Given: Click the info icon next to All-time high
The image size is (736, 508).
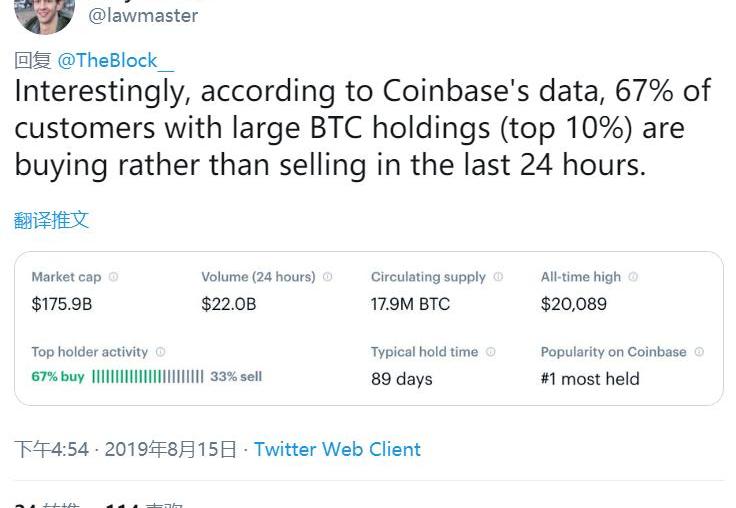Looking at the screenshot, I should [x=633, y=277].
